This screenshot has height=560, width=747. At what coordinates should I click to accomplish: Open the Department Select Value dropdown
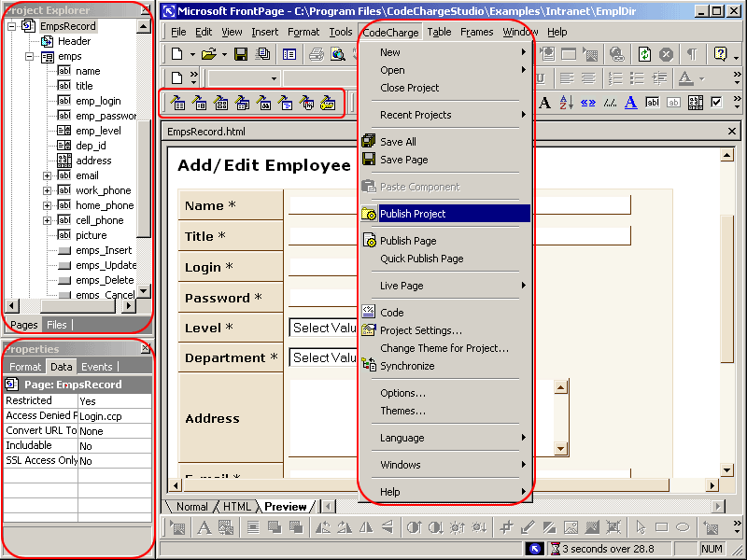point(323,357)
